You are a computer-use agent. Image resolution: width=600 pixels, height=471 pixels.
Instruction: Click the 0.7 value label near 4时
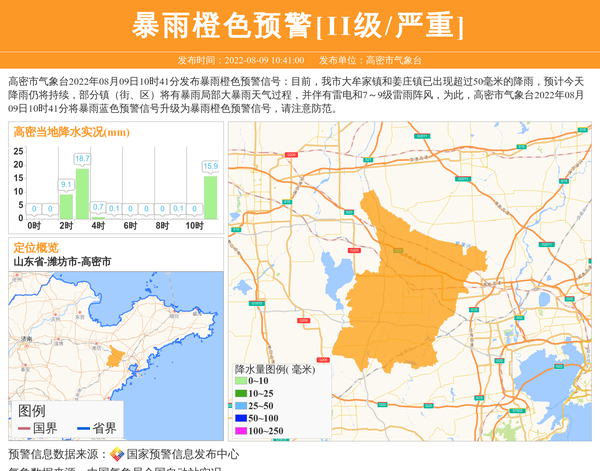coord(98,207)
